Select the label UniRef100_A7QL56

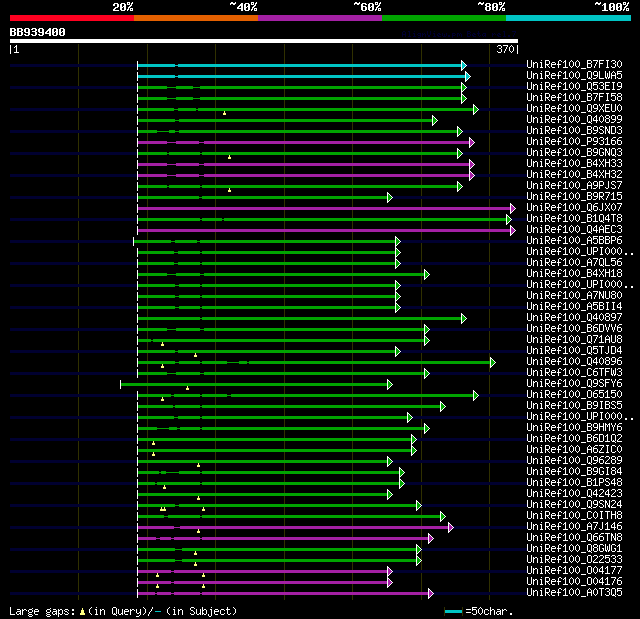point(574,263)
